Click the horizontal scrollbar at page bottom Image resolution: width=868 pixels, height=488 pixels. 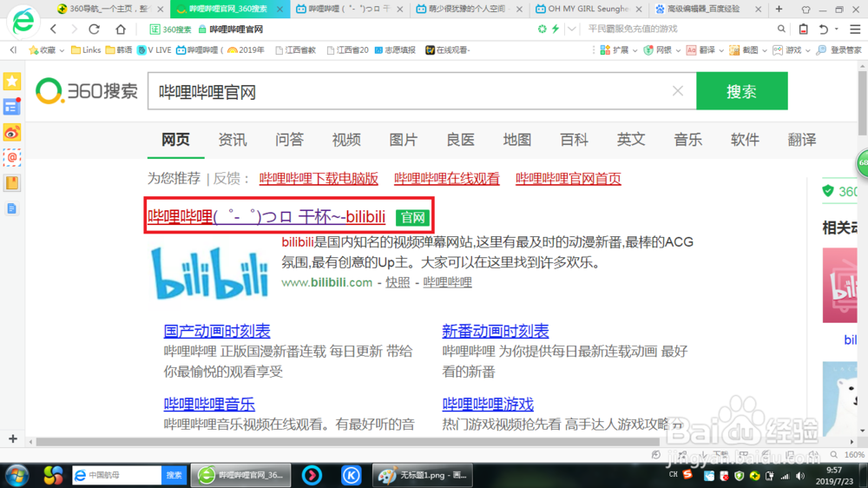click(348, 442)
